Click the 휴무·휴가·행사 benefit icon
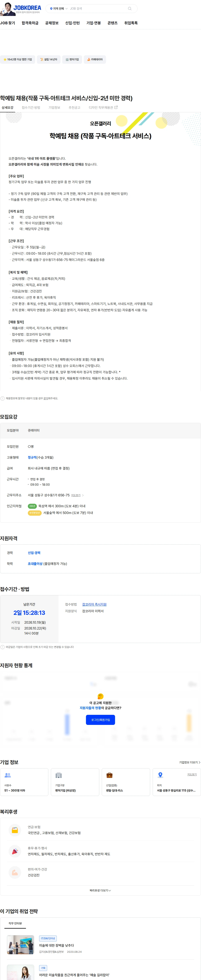This screenshot has width=201, height=980. click(15, 851)
